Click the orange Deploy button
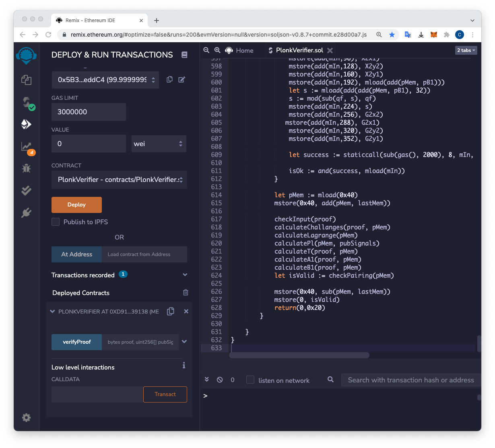 tap(76, 205)
